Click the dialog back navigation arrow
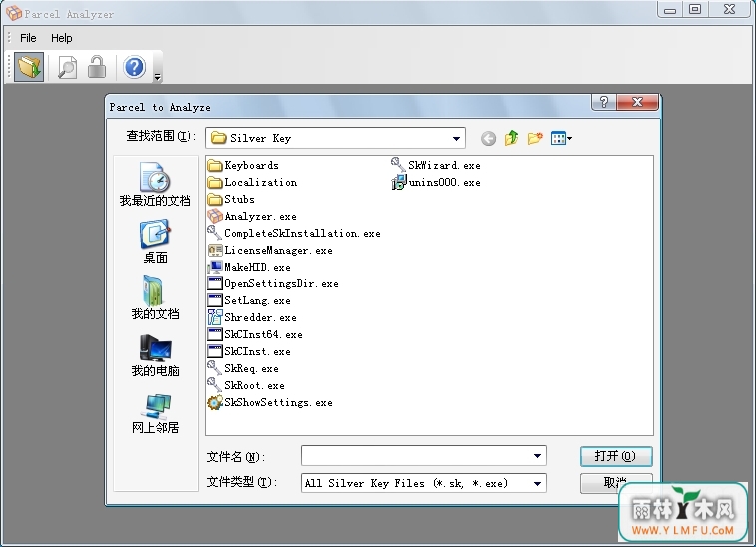 pyautogui.click(x=488, y=139)
